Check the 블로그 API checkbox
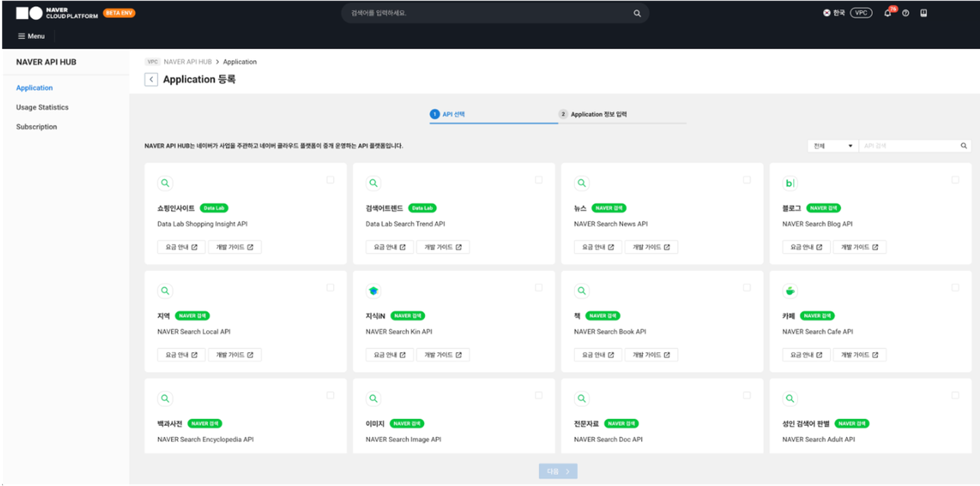Screen dimensions: 980x486 (955, 180)
